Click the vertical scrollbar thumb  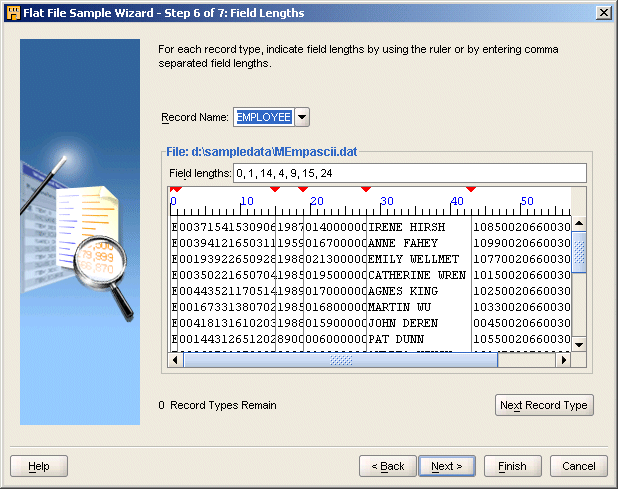coord(579,252)
